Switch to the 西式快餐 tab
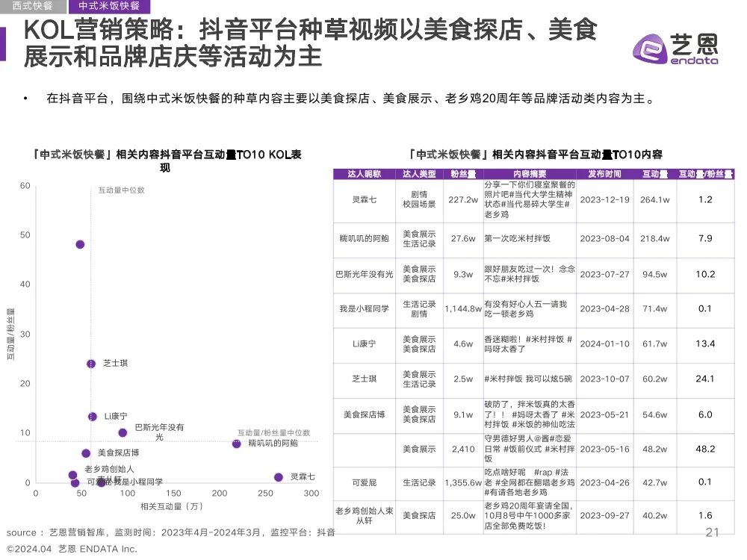 (32, 6)
